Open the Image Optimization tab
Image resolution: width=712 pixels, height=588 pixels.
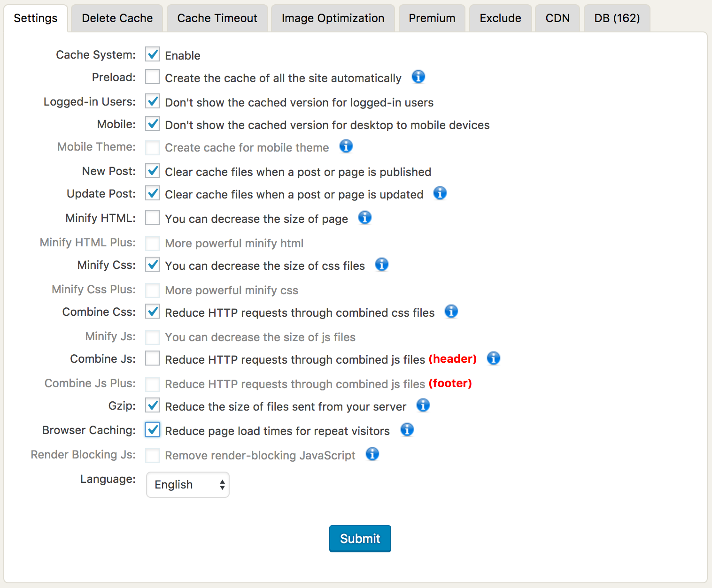333,18
